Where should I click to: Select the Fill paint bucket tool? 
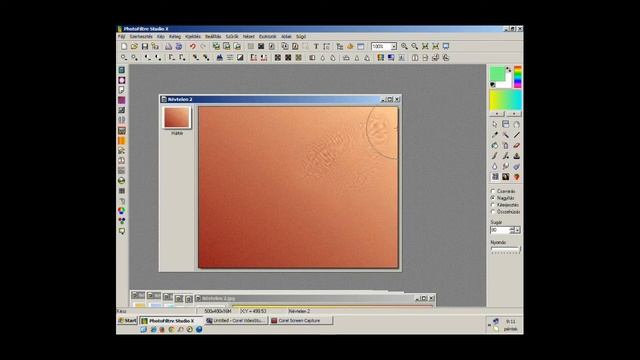tap(495, 145)
